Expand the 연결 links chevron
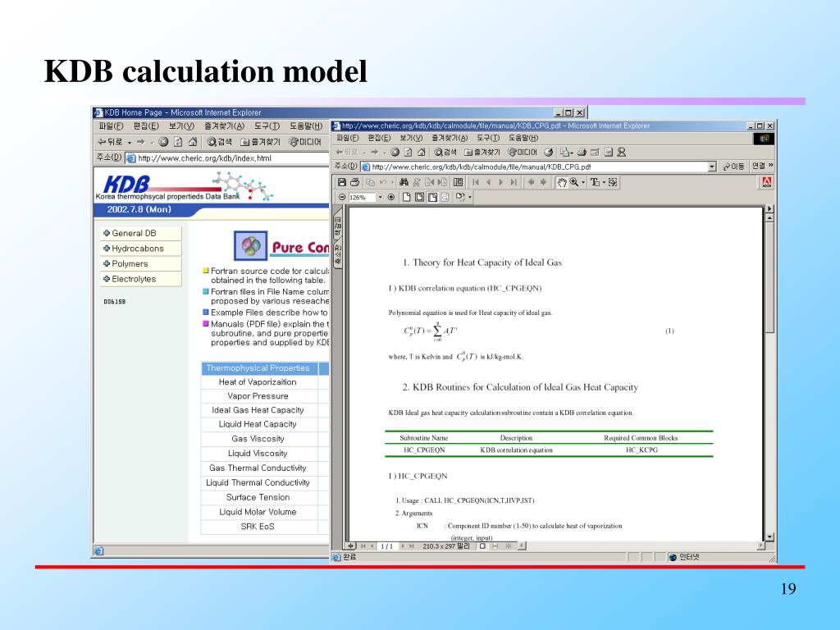 [771, 166]
